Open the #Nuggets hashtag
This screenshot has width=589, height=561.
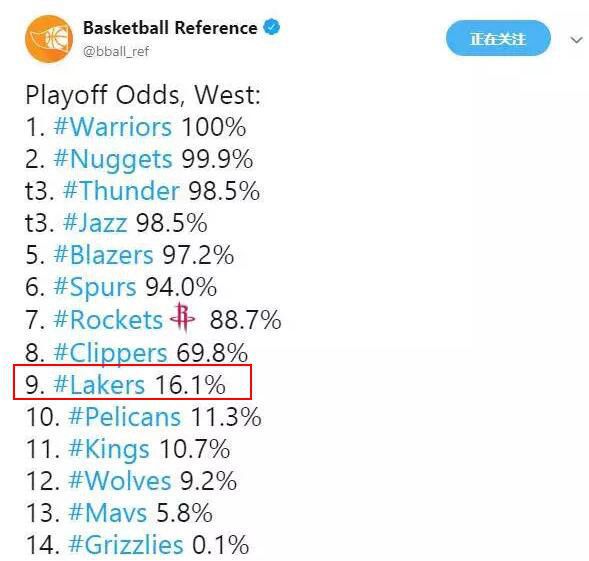click(x=113, y=160)
